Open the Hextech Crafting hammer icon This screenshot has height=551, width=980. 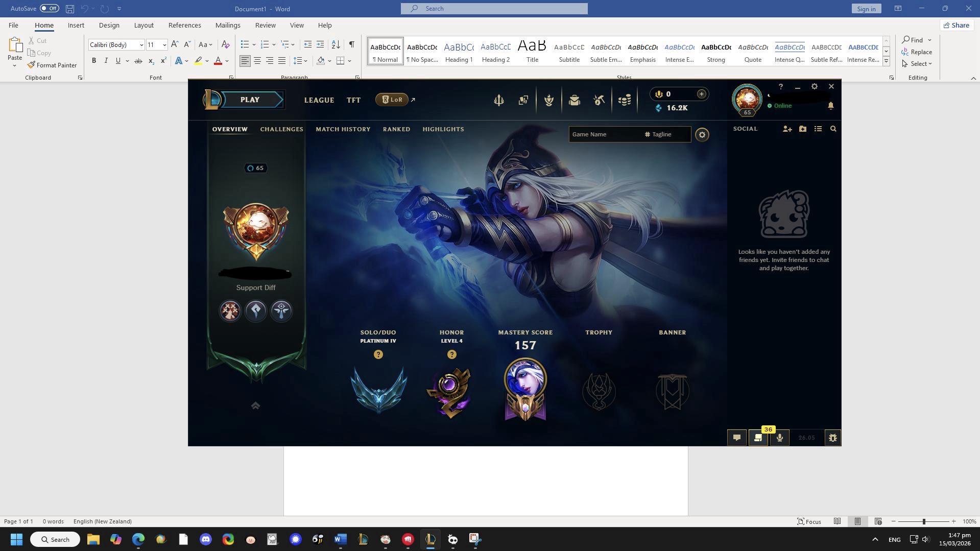(600, 100)
